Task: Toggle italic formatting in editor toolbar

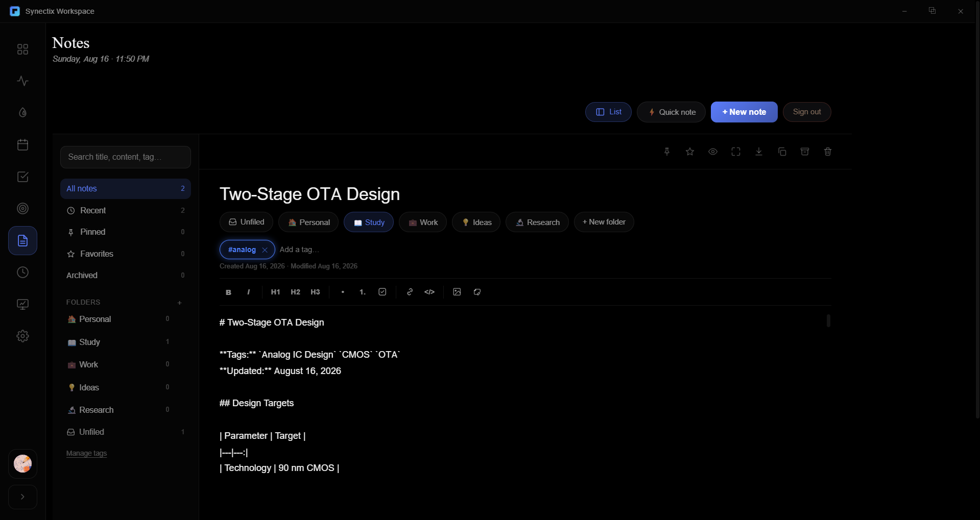Action: pyautogui.click(x=249, y=292)
